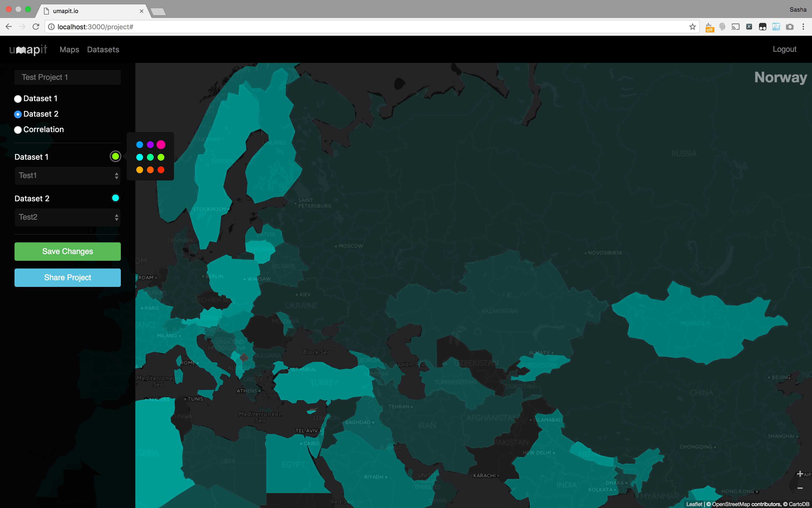
Task: Pick the cyan palette color
Action: 140,157
